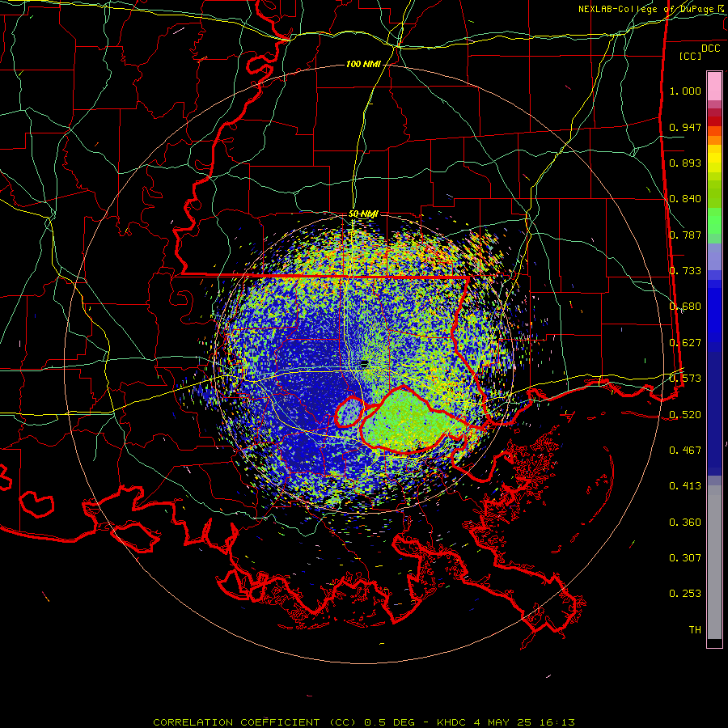The height and width of the screenshot is (728, 728).
Task: Select the 0.360 legend value
Action: (x=685, y=523)
